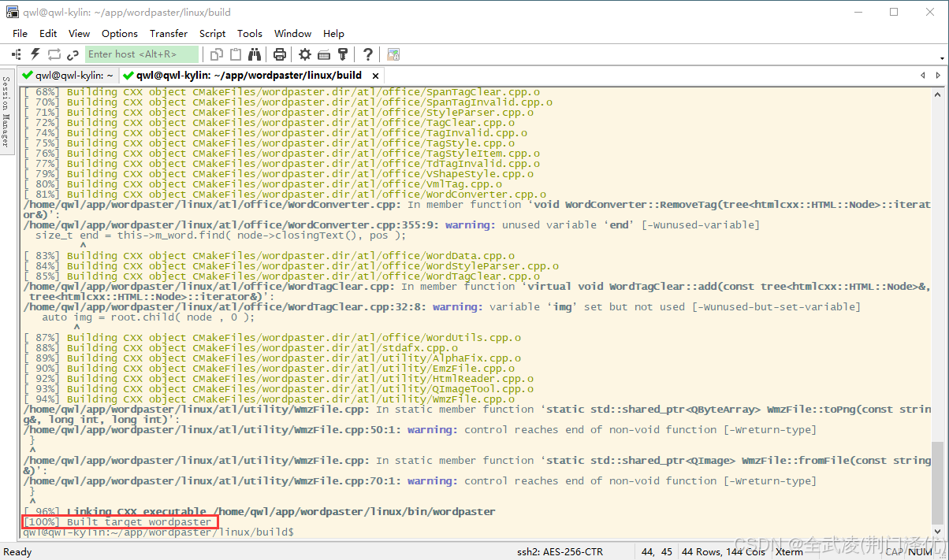Click the Paste clipboard icon
949x560 pixels.
(235, 54)
